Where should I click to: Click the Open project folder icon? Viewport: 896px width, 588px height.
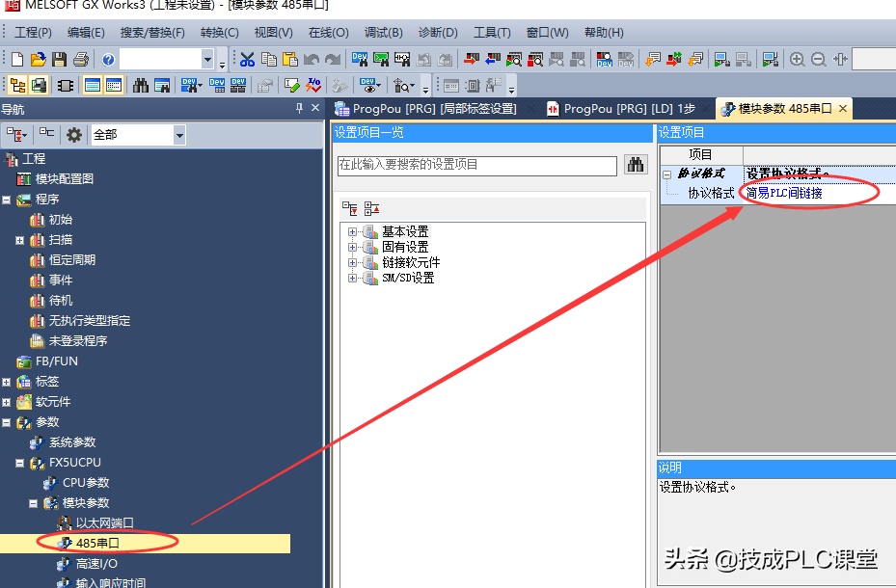(39, 60)
